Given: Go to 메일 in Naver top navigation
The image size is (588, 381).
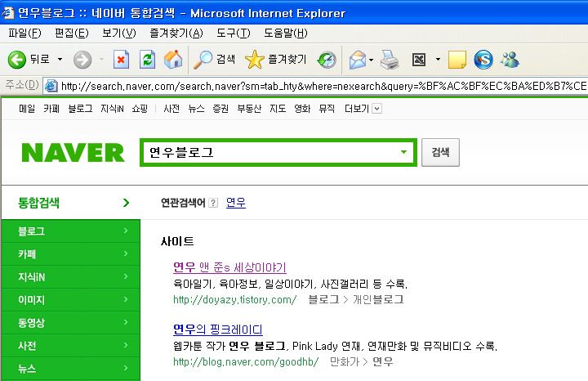Looking at the screenshot, I should (x=27, y=109).
